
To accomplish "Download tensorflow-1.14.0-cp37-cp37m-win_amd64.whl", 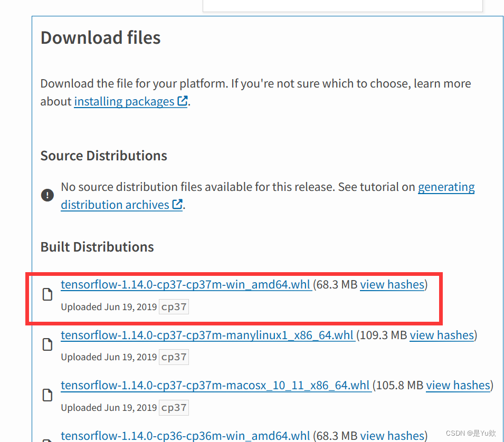I will [186, 284].
